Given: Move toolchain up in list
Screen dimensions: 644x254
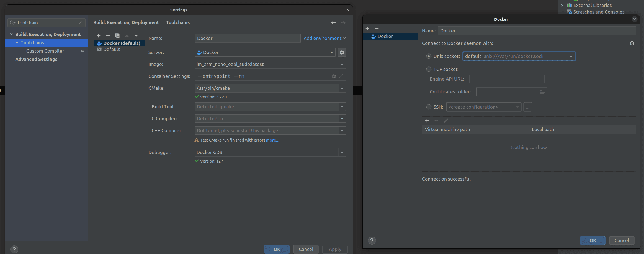Looking at the screenshot, I should point(127,36).
